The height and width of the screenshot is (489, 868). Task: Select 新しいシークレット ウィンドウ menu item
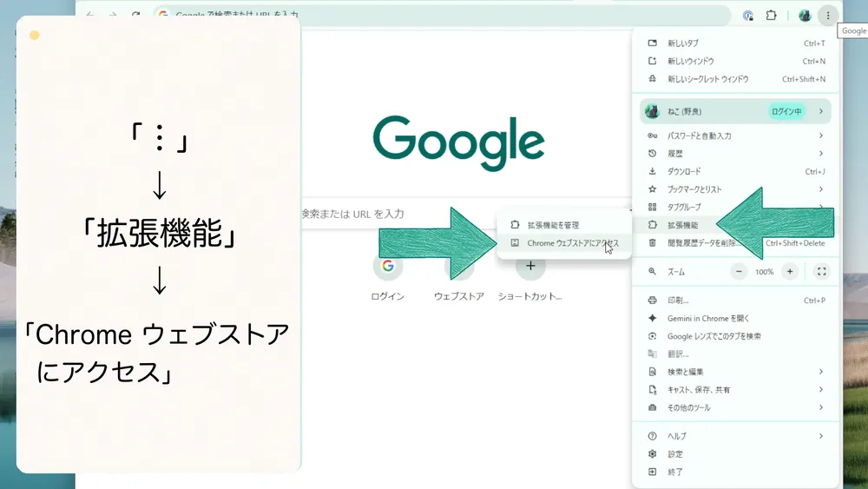click(735, 79)
